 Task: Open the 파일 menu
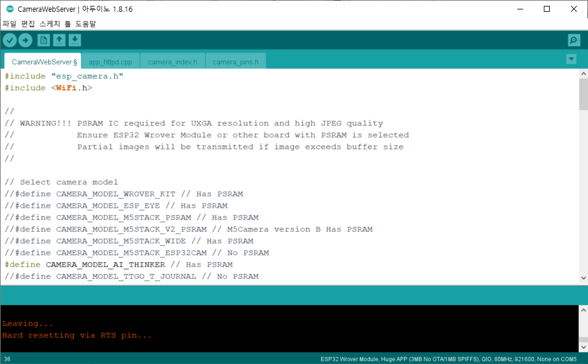coord(9,24)
